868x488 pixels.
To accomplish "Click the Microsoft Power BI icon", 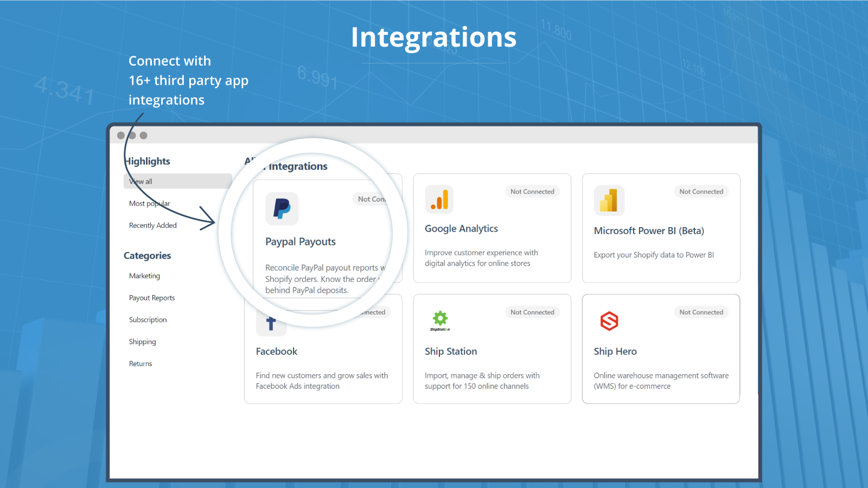I will [609, 201].
